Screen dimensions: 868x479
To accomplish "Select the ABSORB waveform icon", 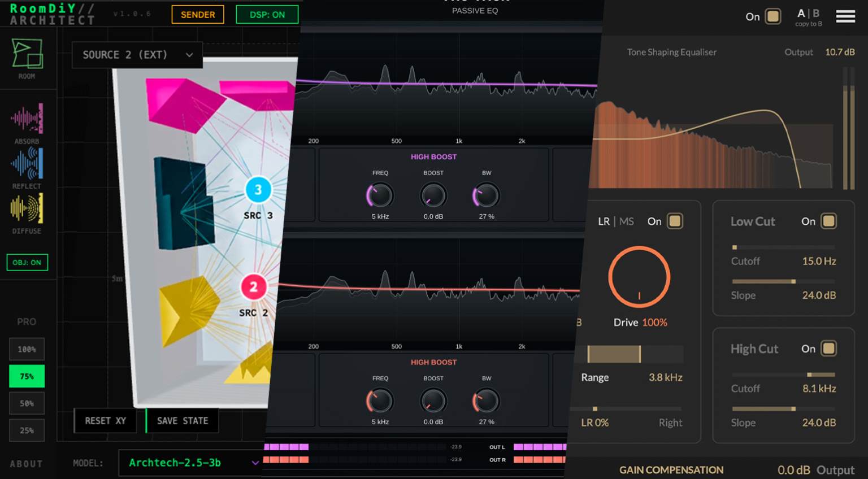I will 27,119.
